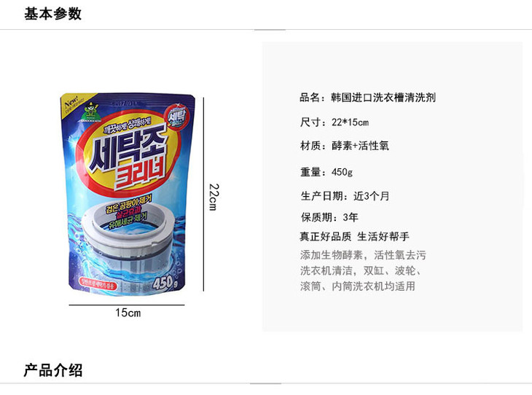Select the 品名 product name line
The height and width of the screenshot is (395, 532).
[x=367, y=98]
